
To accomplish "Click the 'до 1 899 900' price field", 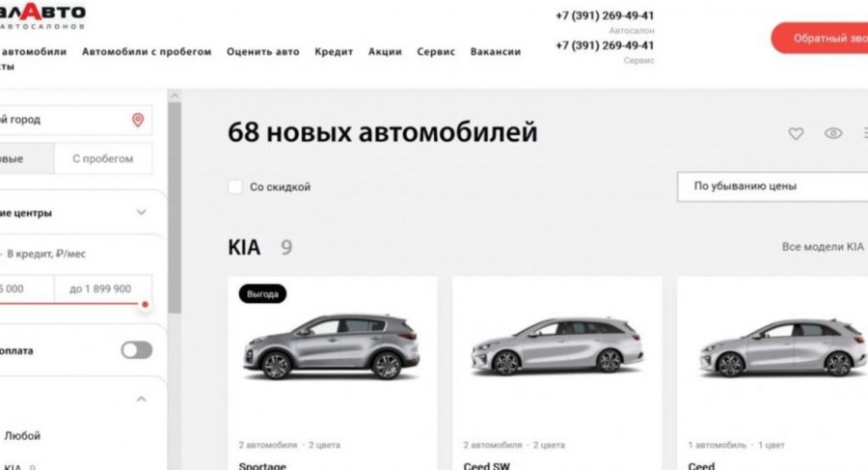I will tap(103, 289).
